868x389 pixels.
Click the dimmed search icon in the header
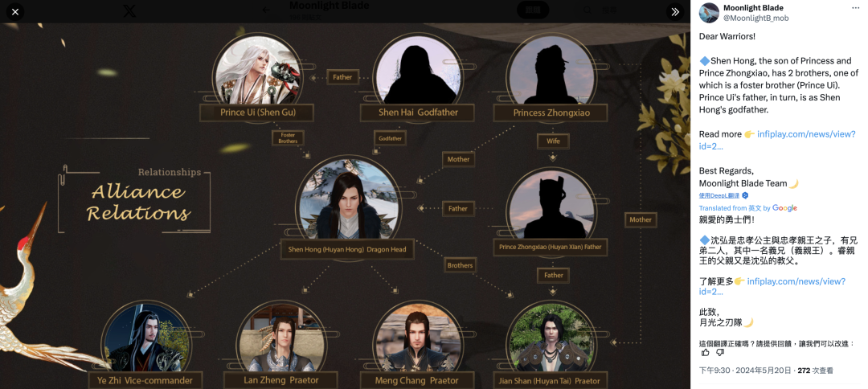click(x=587, y=10)
